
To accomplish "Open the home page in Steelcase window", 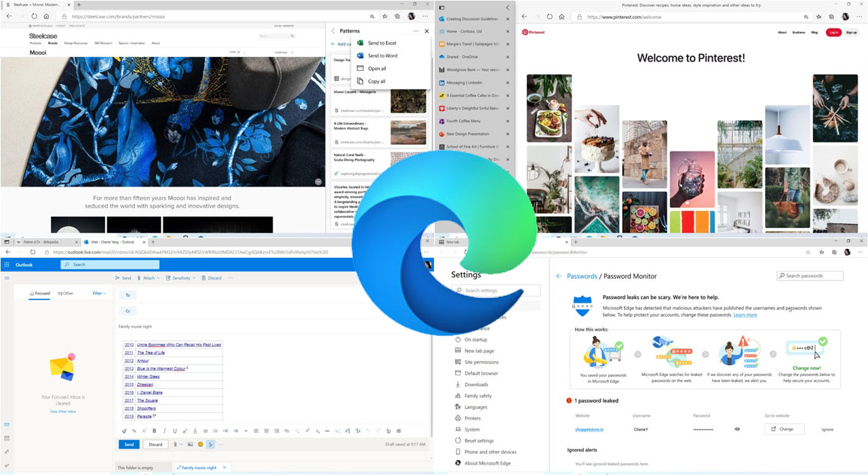I will (x=46, y=16).
